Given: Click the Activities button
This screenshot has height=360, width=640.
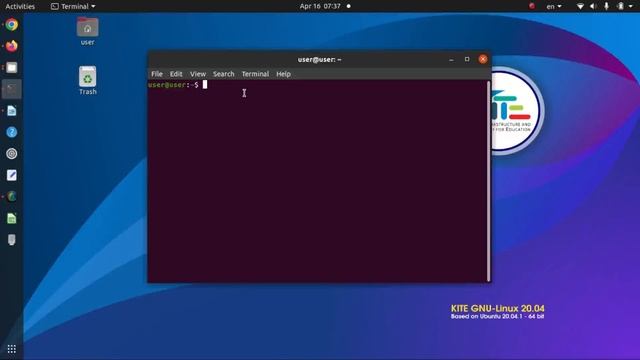Looking at the screenshot, I should pyautogui.click(x=20, y=6).
